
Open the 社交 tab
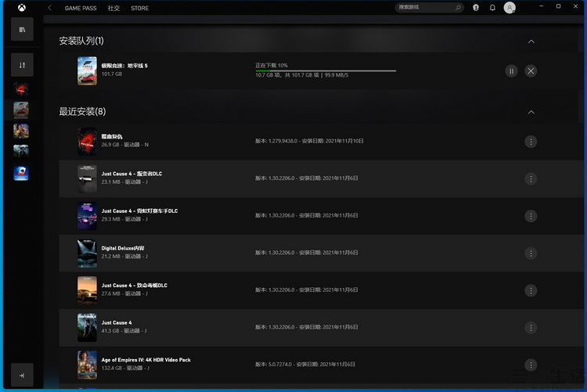(113, 8)
